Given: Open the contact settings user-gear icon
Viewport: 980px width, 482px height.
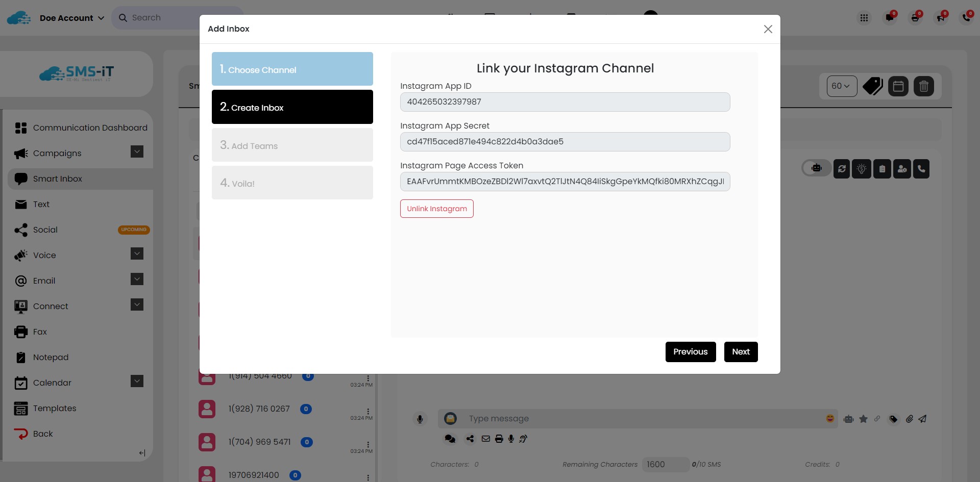Looking at the screenshot, I should tap(902, 169).
